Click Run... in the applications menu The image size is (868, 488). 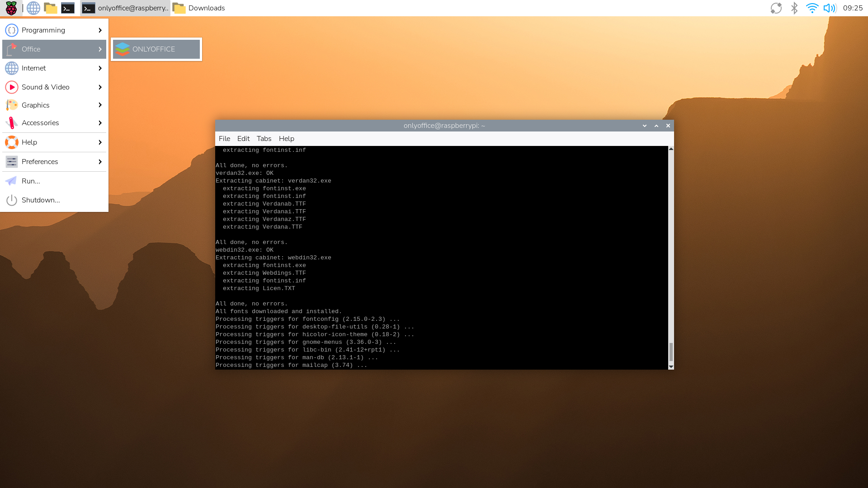[x=30, y=181]
